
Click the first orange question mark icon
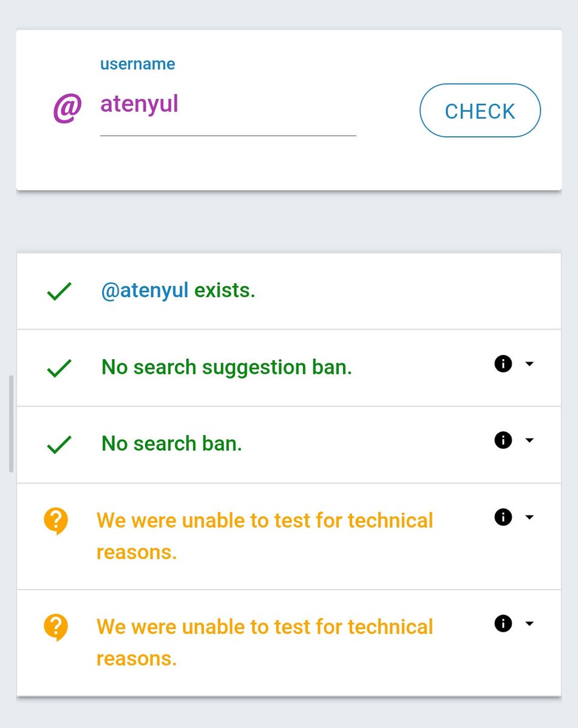pyautogui.click(x=56, y=522)
